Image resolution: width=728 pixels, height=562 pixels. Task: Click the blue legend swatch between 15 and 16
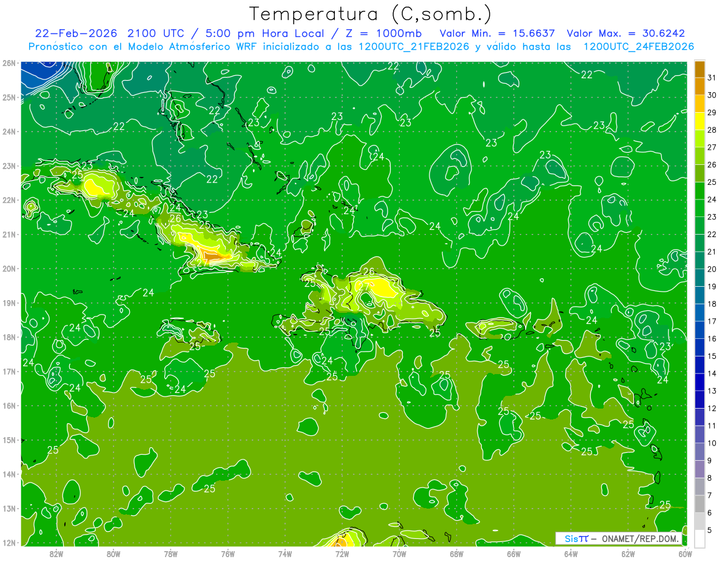point(699,347)
